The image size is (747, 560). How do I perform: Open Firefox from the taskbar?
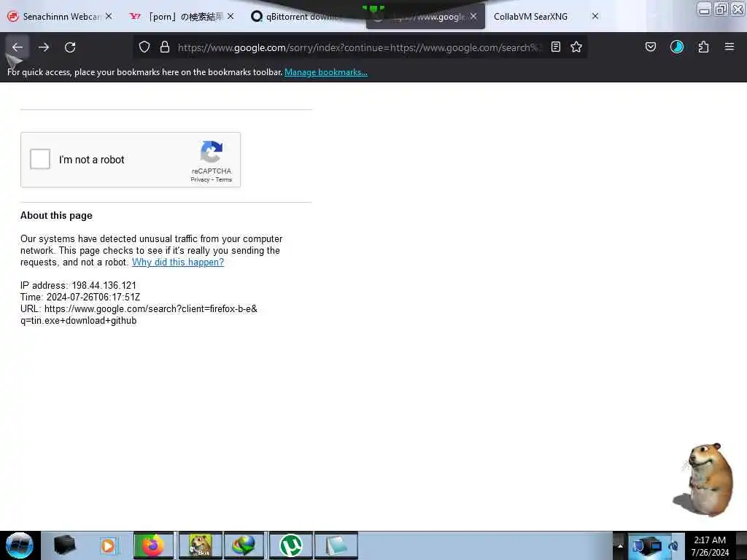[153, 545]
